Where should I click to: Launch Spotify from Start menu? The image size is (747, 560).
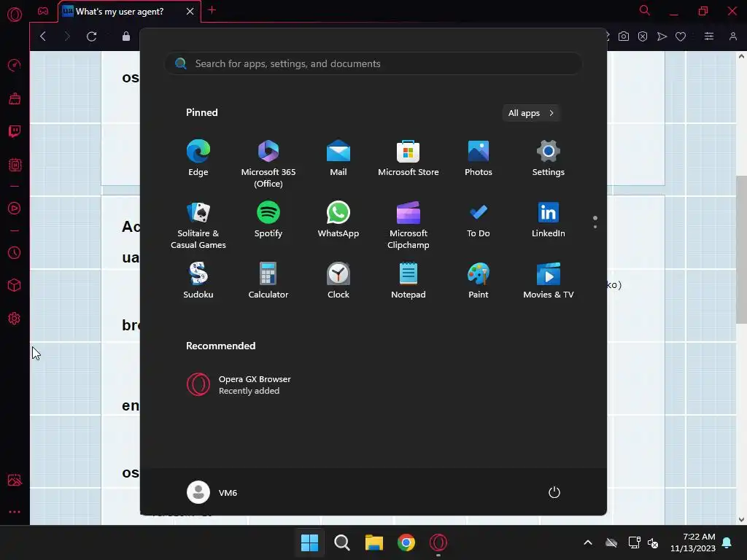tap(268, 219)
